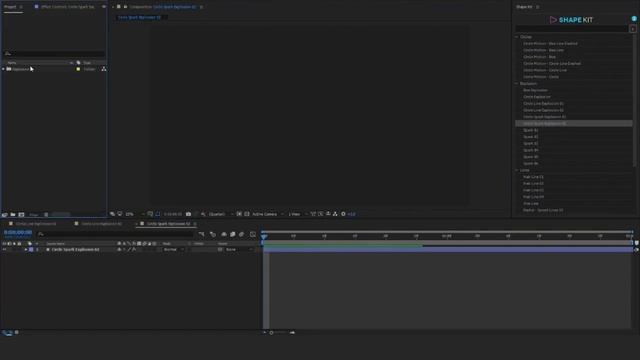Open project flowchart icon beside Explosion folder
This screenshot has height=360, width=640.
pos(104,69)
